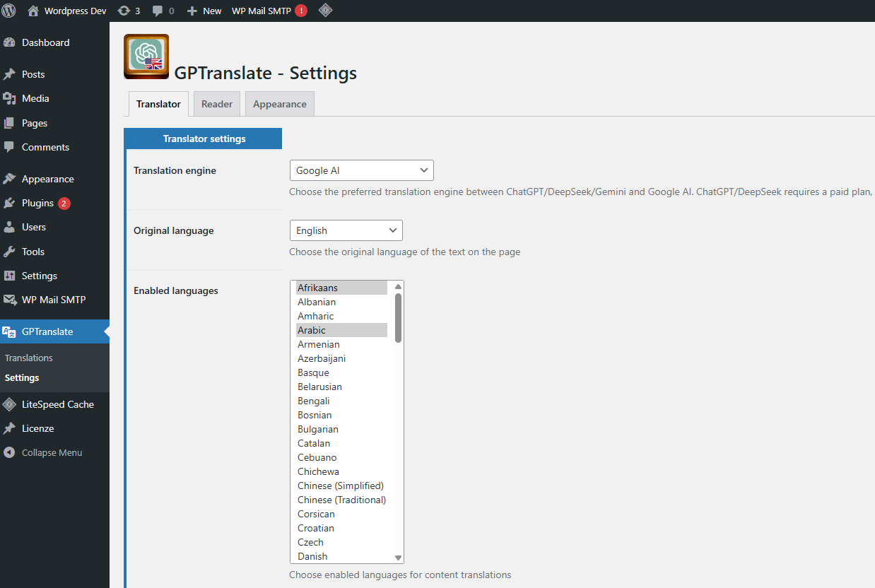The width and height of the screenshot is (875, 588).
Task: Select Czech in Enabled languages
Action: 341,542
